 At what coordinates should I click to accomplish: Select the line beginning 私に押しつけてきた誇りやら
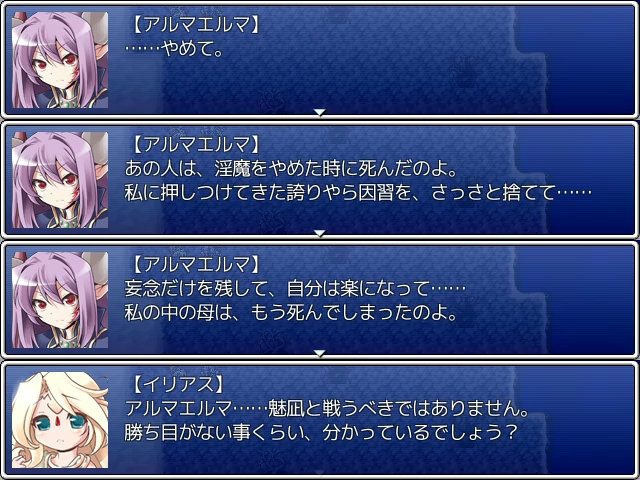pyautogui.click(x=358, y=193)
